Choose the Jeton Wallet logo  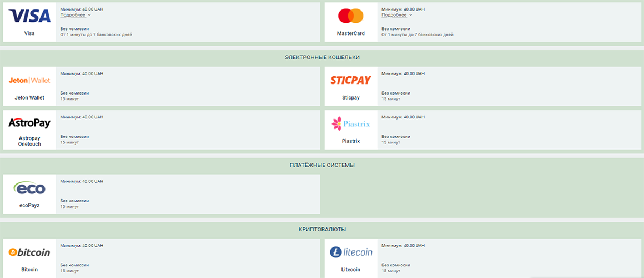pyautogui.click(x=29, y=80)
